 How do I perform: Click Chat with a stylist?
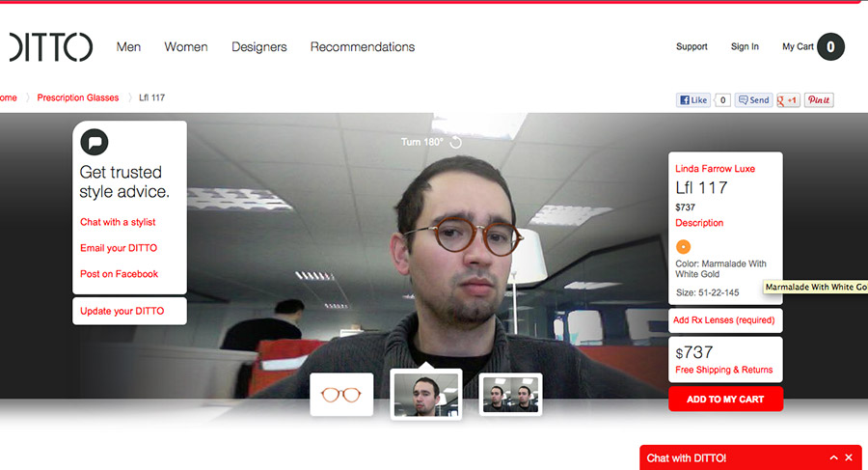118,222
